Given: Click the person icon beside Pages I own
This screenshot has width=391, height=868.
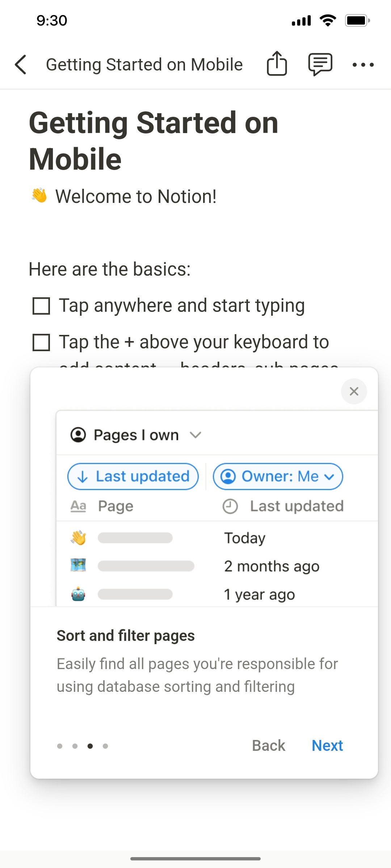Looking at the screenshot, I should tap(78, 435).
